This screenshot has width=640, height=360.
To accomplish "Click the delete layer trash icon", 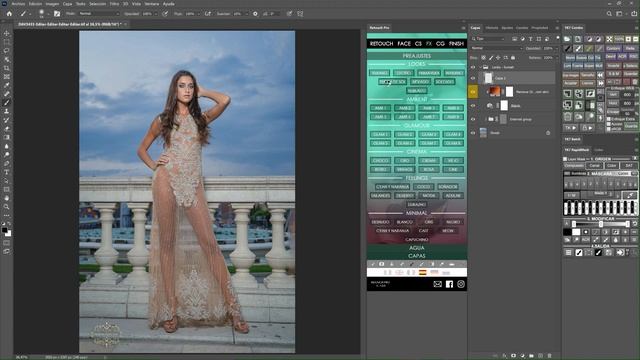I will point(549,356).
